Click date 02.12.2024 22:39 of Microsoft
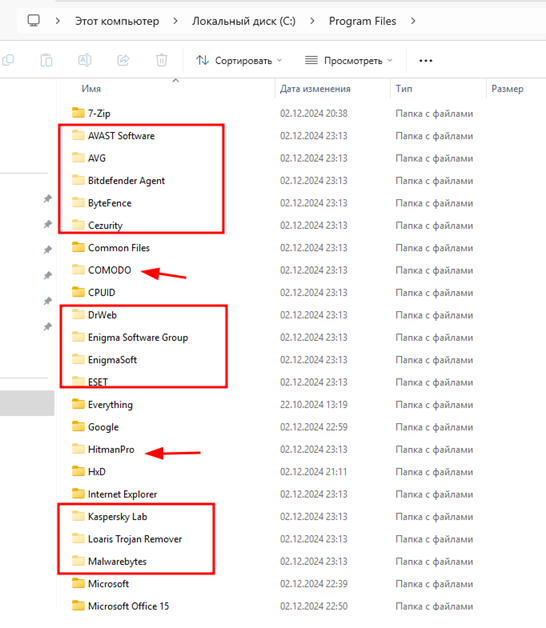This screenshot has width=546, height=628. 314,584
